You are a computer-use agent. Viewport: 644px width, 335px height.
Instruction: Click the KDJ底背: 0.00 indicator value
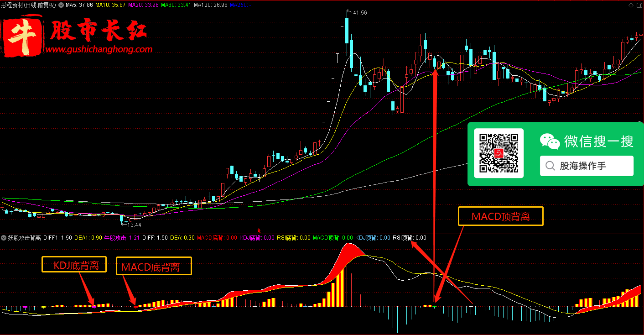click(257, 238)
